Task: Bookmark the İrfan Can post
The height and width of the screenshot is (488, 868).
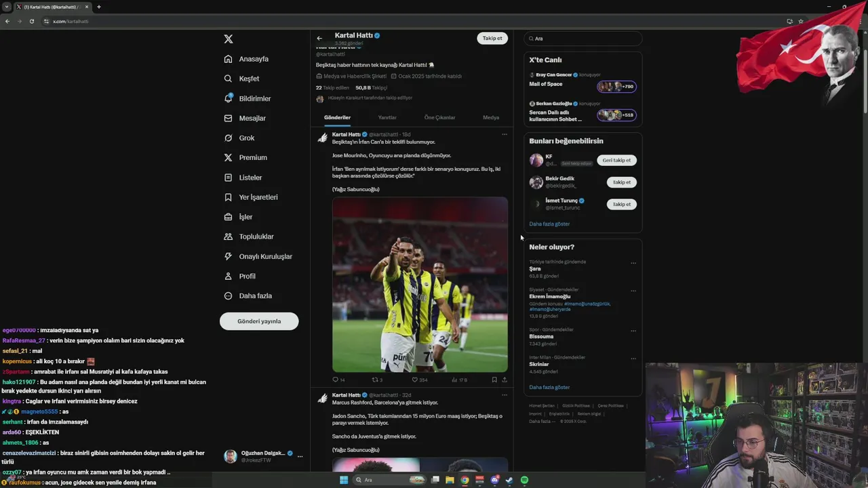Action: [494, 380]
